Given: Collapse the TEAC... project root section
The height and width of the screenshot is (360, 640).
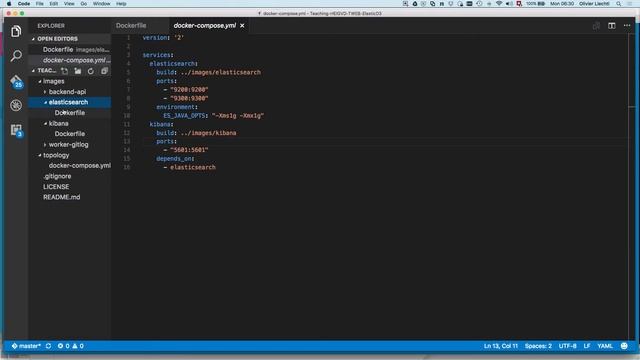Looking at the screenshot, I should pos(33,71).
